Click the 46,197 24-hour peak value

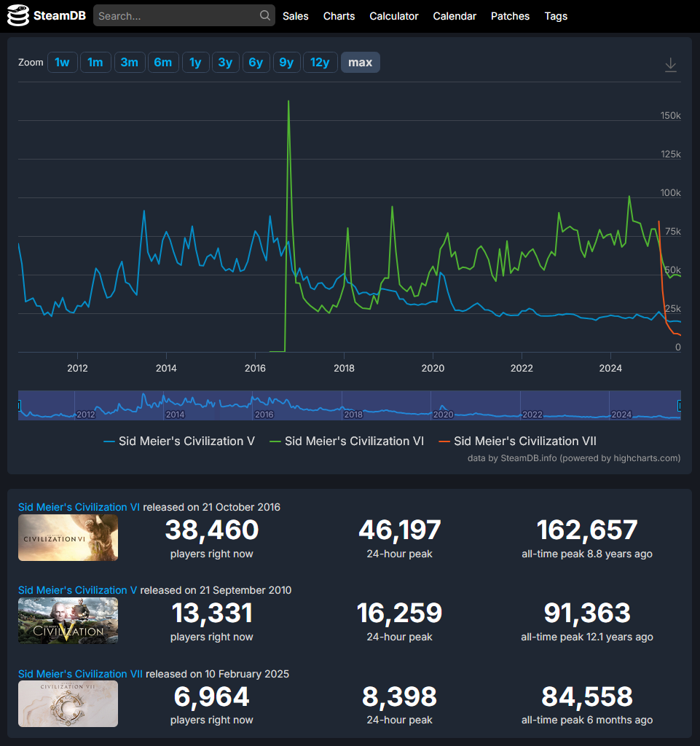pos(399,530)
